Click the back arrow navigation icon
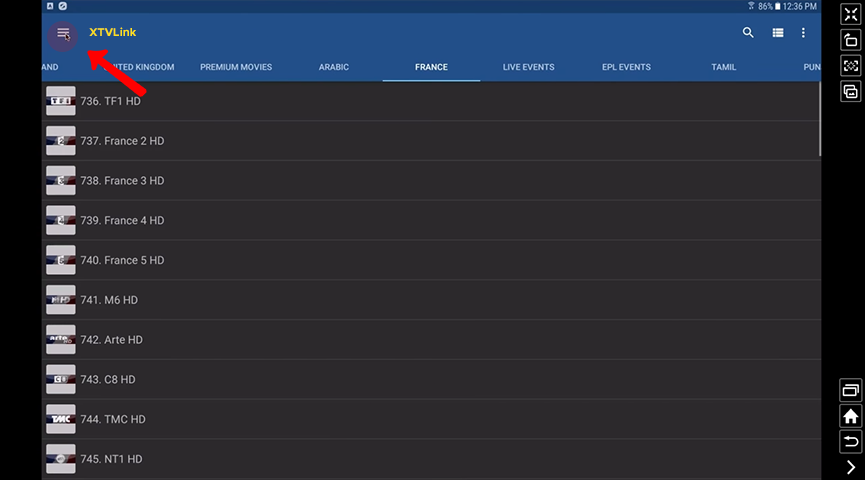The width and height of the screenshot is (865, 480). pyautogui.click(x=851, y=442)
